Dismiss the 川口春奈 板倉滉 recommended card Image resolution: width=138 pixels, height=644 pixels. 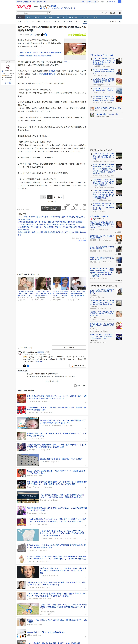pyautogui.click(x=68, y=300)
